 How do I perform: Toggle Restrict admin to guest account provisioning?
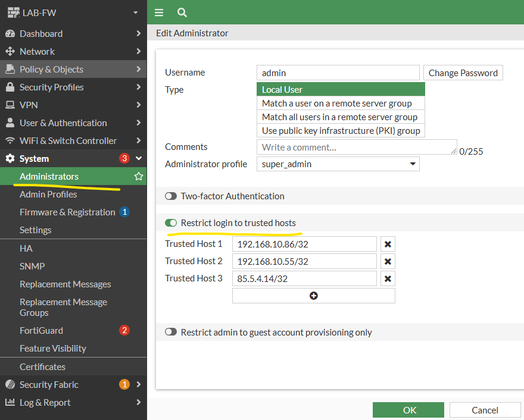[171, 332]
